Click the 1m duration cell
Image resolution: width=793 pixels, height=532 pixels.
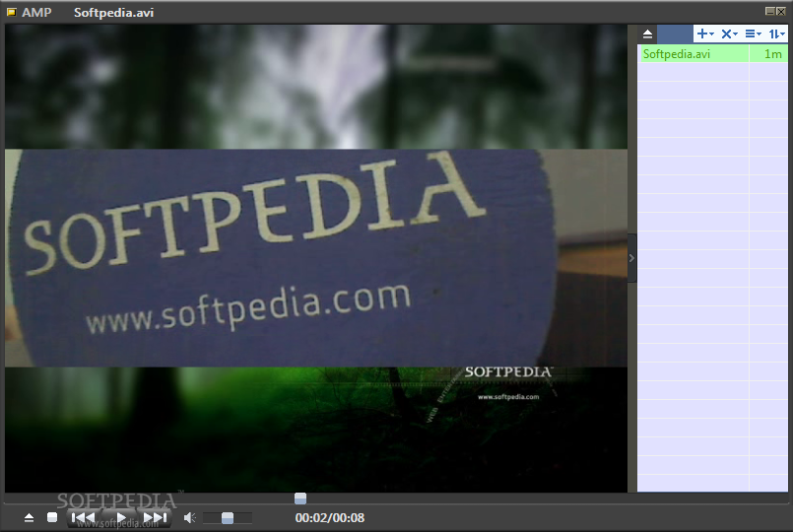(x=768, y=54)
